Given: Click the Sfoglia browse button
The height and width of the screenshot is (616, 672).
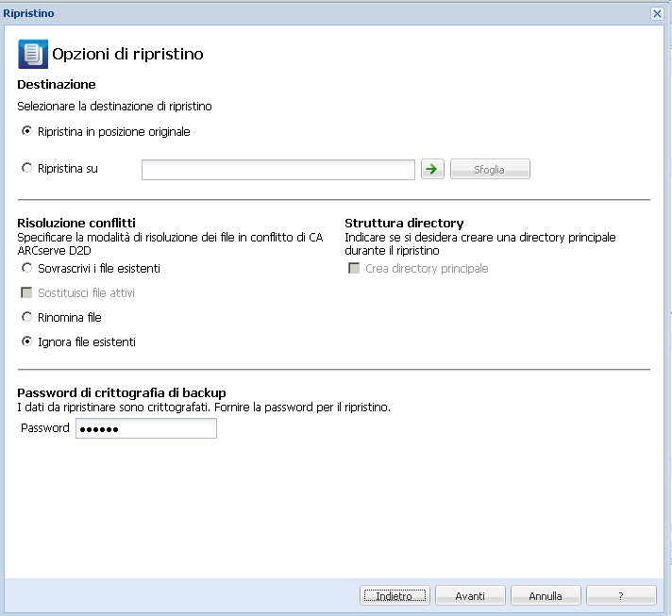Looking at the screenshot, I should pos(490,169).
